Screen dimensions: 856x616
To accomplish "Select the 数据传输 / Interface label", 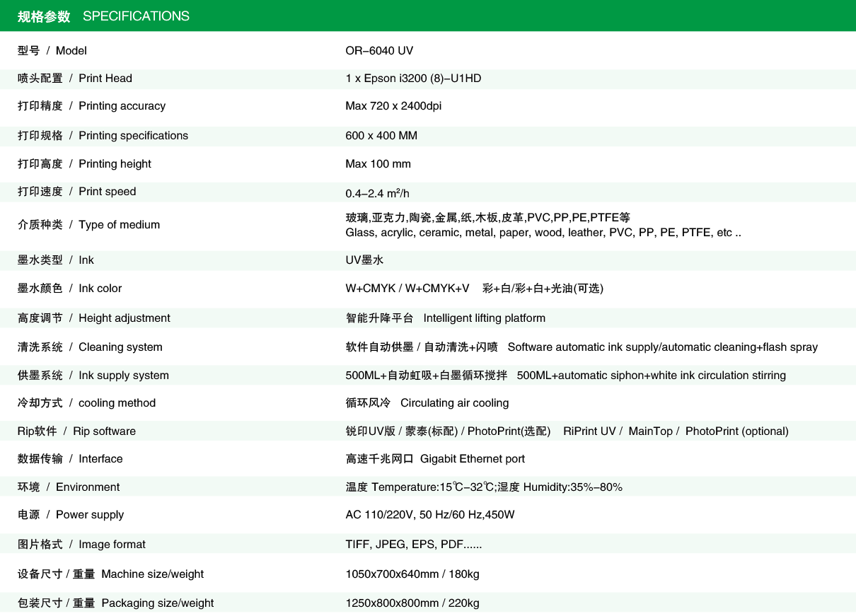I will [x=70, y=459].
